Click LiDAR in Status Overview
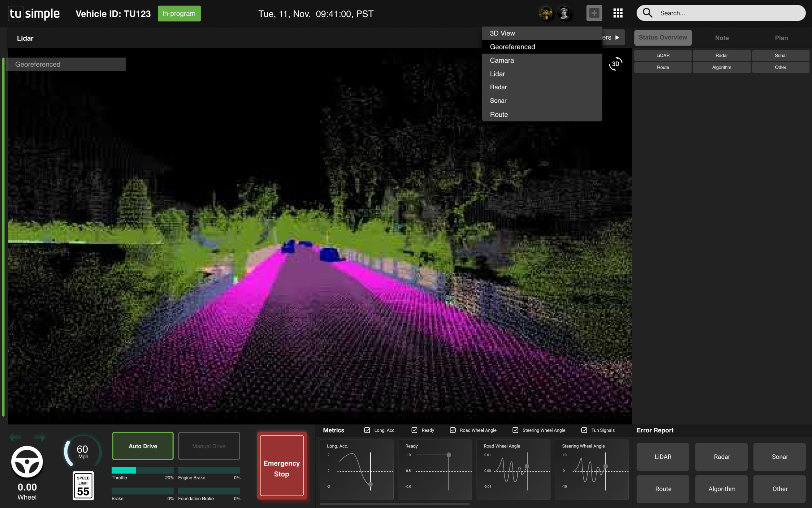812x508 pixels. (663, 56)
